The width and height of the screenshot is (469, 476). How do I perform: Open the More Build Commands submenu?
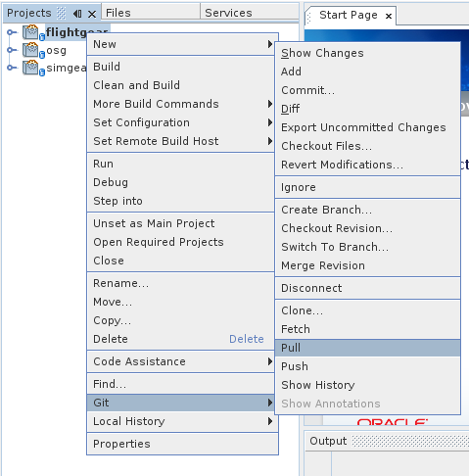[x=180, y=104]
